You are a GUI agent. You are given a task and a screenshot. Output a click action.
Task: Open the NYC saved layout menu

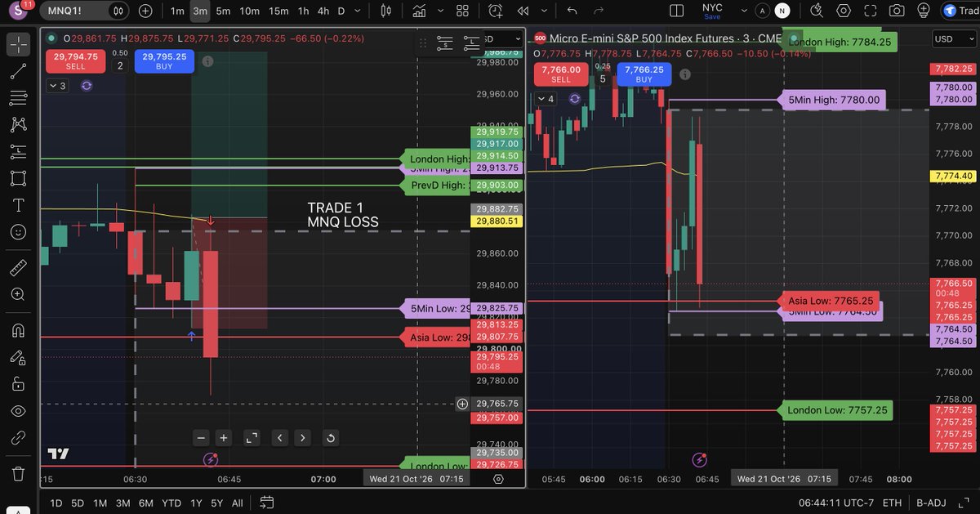pyautogui.click(x=712, y=11)
